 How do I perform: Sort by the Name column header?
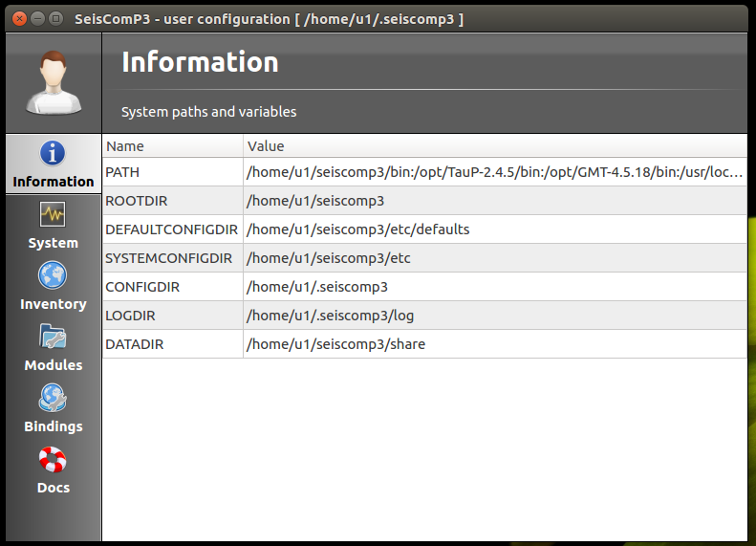[173, 145]
